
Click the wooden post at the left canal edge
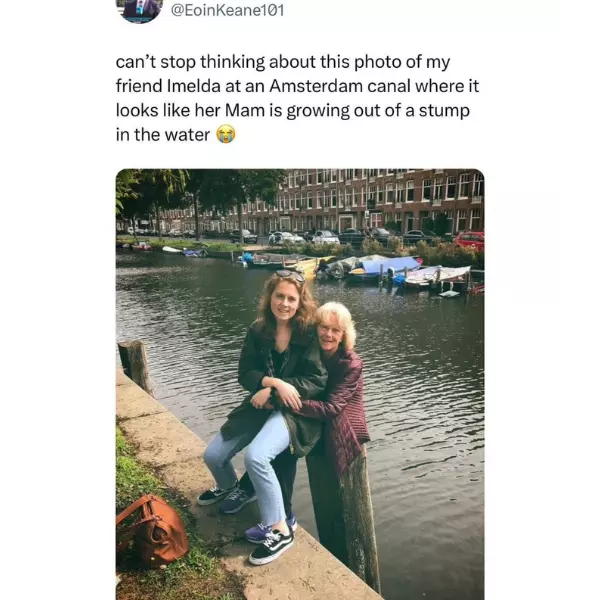click(x=135, y=364)
